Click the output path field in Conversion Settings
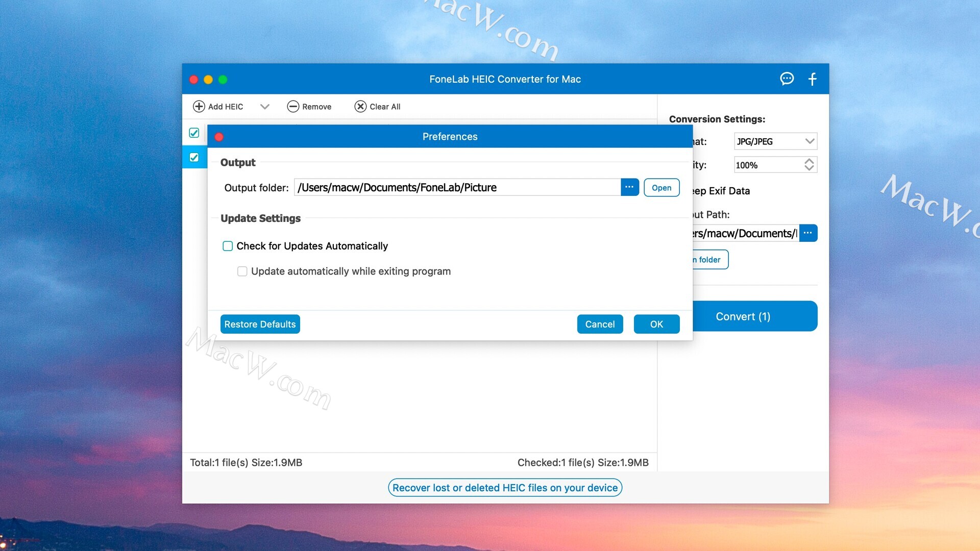The width and height of the screenshot is (980, 551). 746,233
